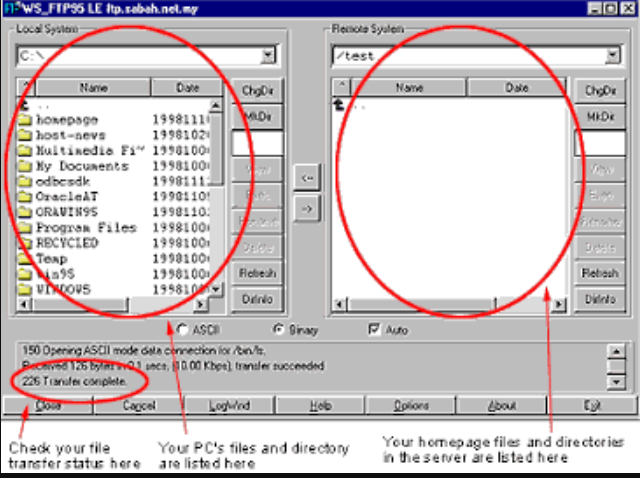Click the right arrow transfer button
Screen dimensions: 640x478
308,209
